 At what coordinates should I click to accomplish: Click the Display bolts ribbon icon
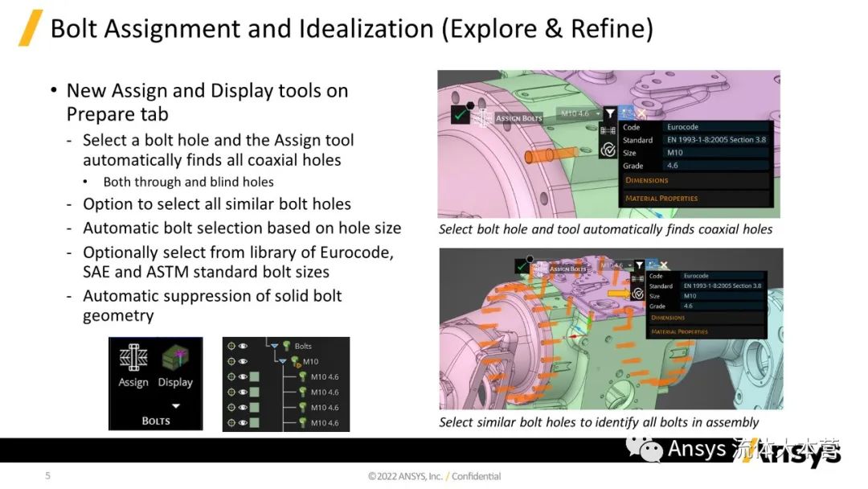(174, 359)
